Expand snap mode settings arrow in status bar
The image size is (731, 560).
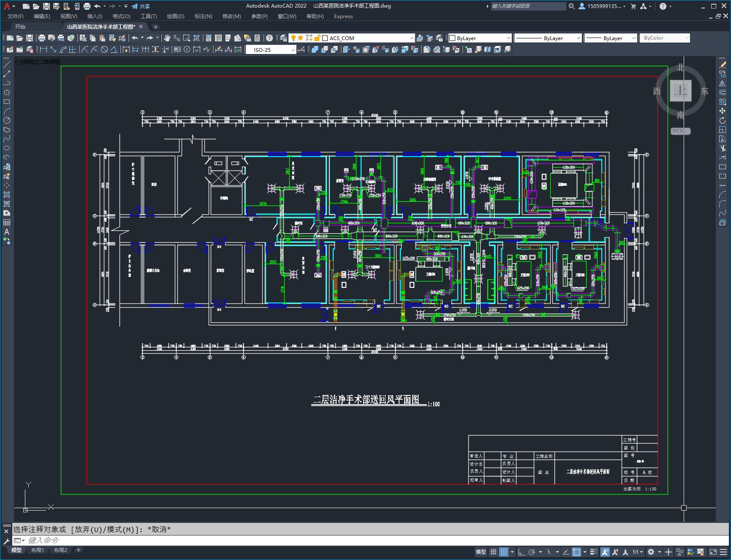[512, 552]
